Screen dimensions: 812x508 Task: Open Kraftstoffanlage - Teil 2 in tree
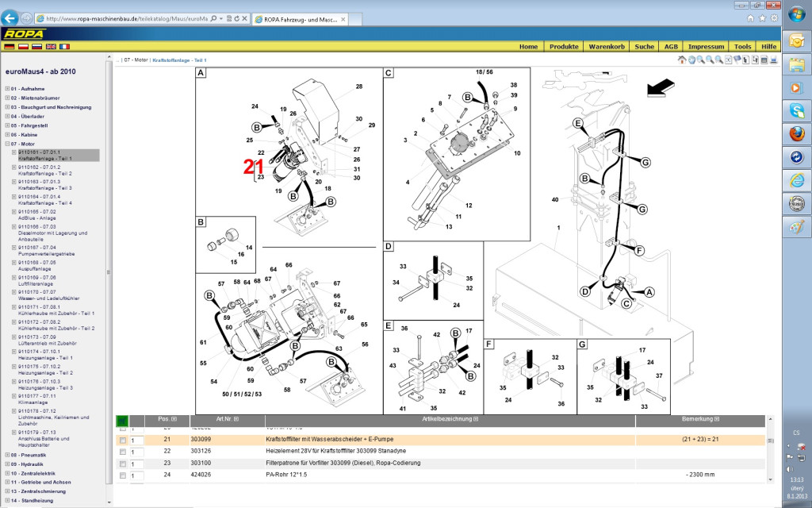point(45,171)
